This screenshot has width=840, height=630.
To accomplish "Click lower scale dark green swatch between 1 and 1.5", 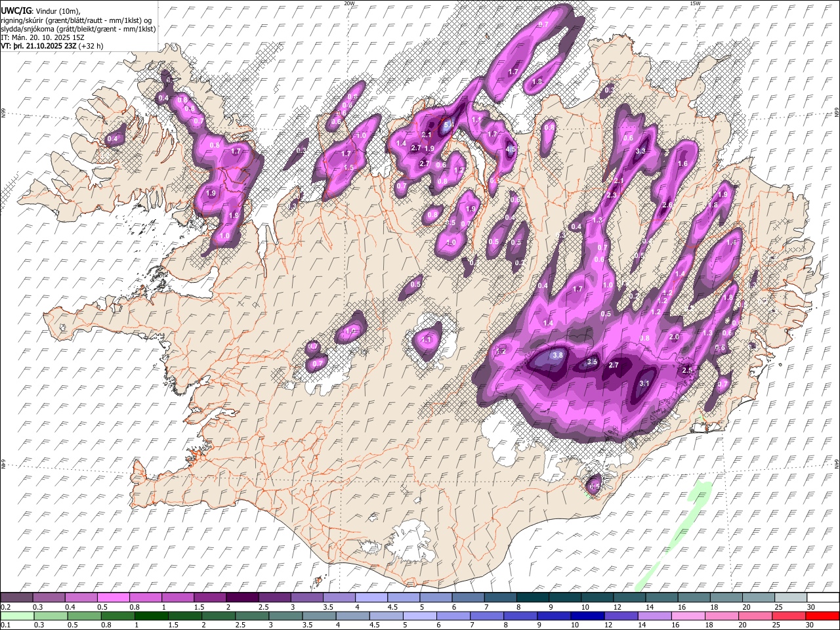I will point(152,616).
